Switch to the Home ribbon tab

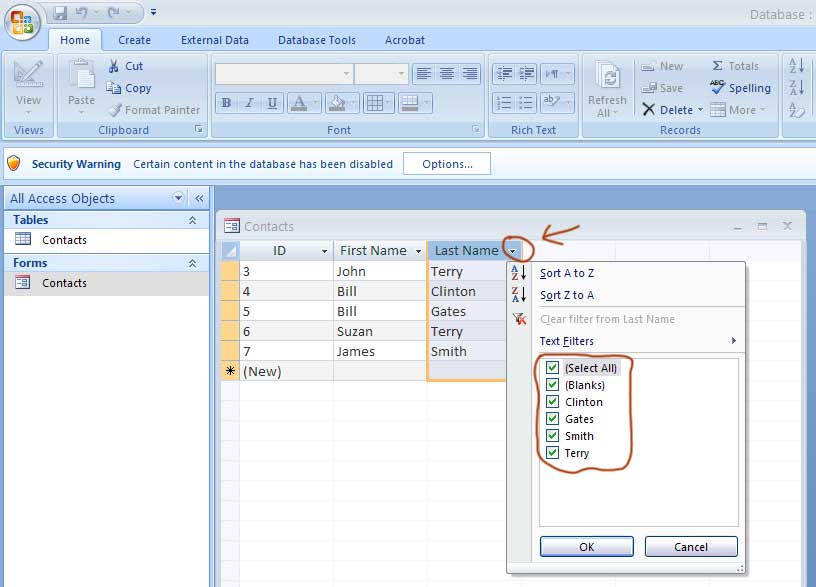(x=75, y=40)
